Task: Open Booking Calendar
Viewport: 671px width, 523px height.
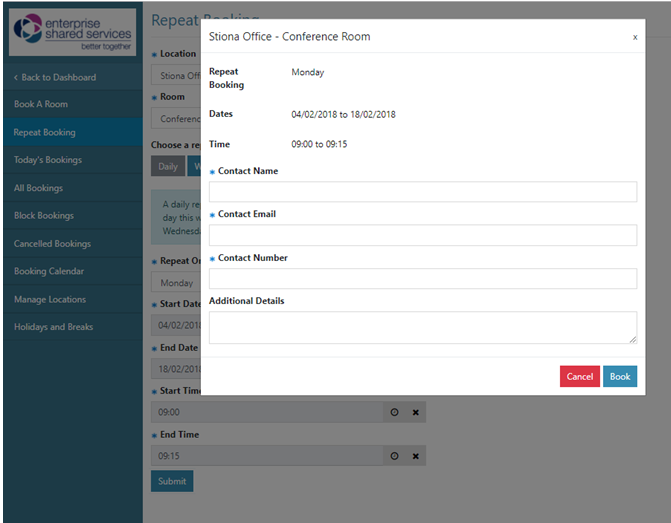Action: (73, 271)
